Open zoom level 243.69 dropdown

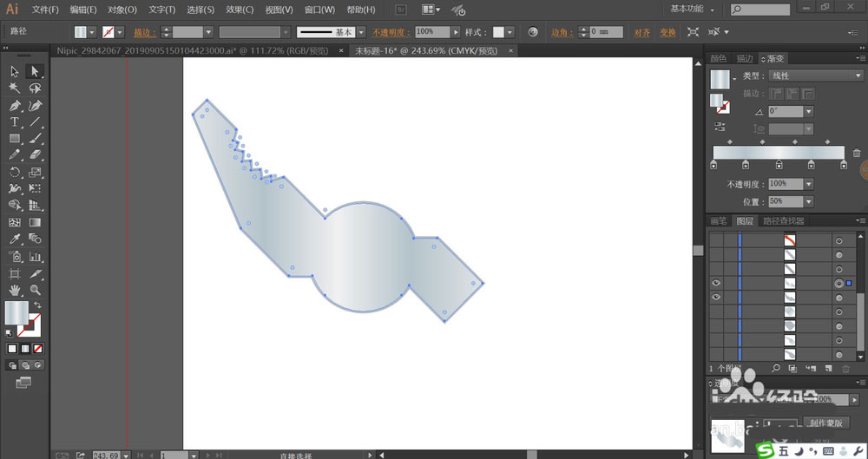tap(126, 456)
